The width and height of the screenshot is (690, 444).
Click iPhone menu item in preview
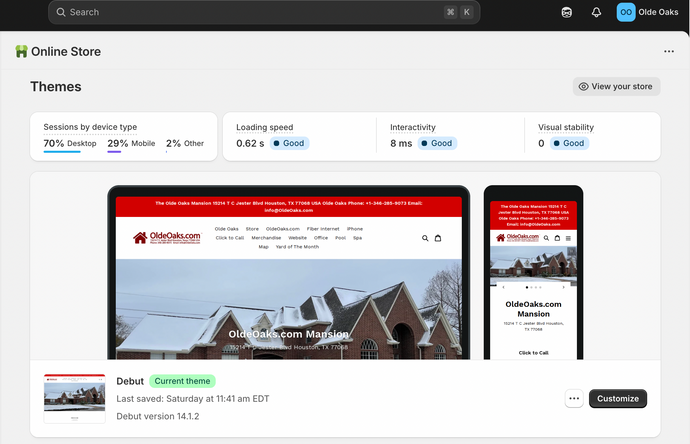[355, 229]
